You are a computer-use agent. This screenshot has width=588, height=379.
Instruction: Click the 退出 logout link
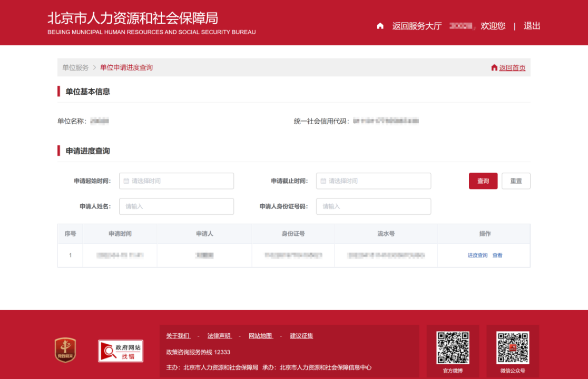point(532,26)
